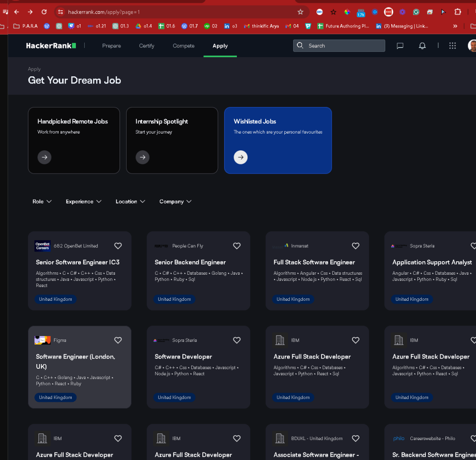Viewport: 476px width, 460px height.
Task: Click the Handpicked Remote Jobs card title
Action: [73, 122]
